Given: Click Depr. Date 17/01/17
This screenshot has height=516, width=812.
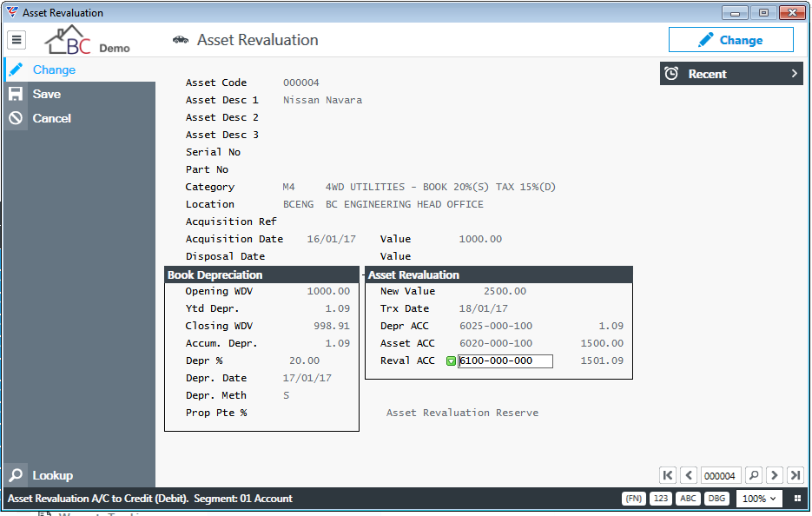Looking at the screenshot, I should [x=307, y=378].
